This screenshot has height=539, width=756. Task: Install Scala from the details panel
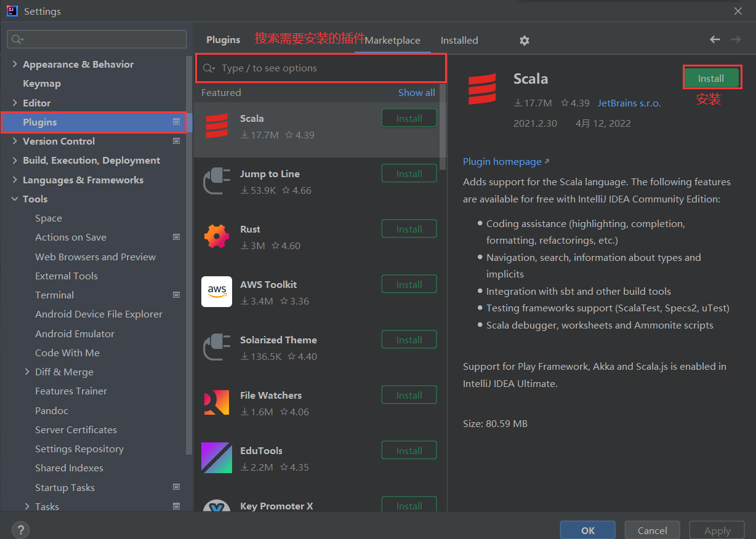711,78
